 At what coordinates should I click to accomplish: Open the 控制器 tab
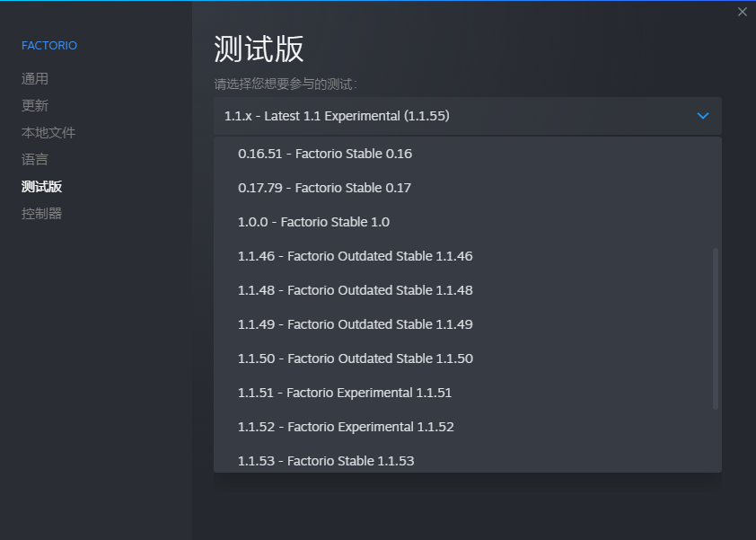pos(41,214)
